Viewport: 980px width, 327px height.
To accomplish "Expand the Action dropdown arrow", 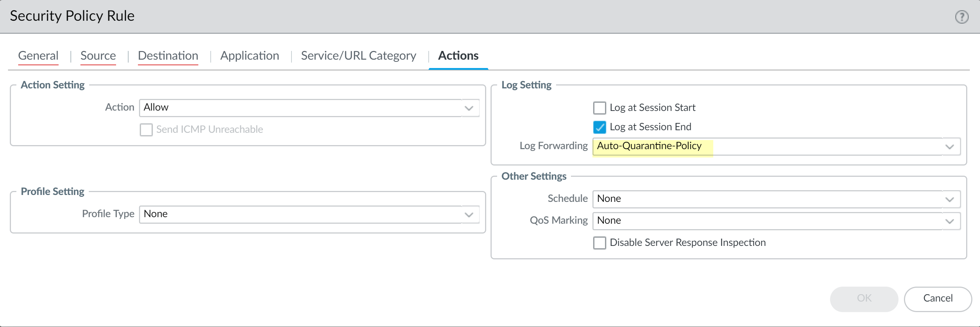I will (x=469, y=108).
